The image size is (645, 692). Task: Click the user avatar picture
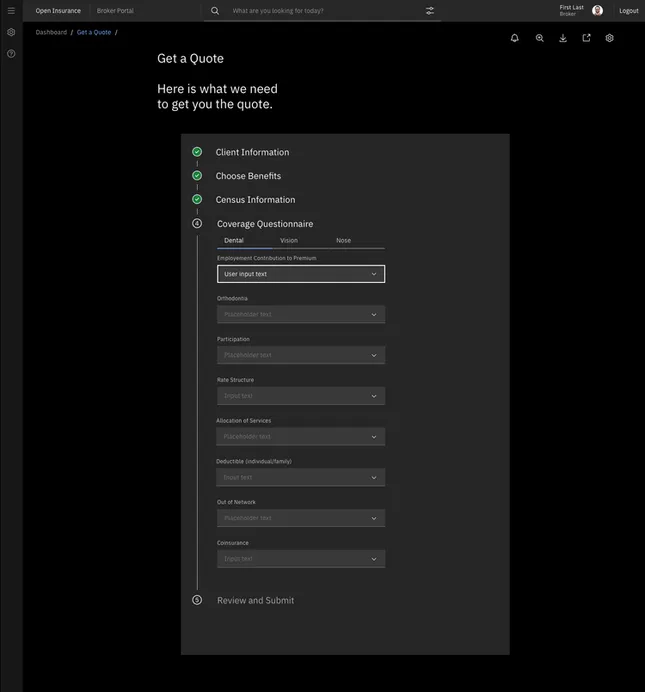597,11
